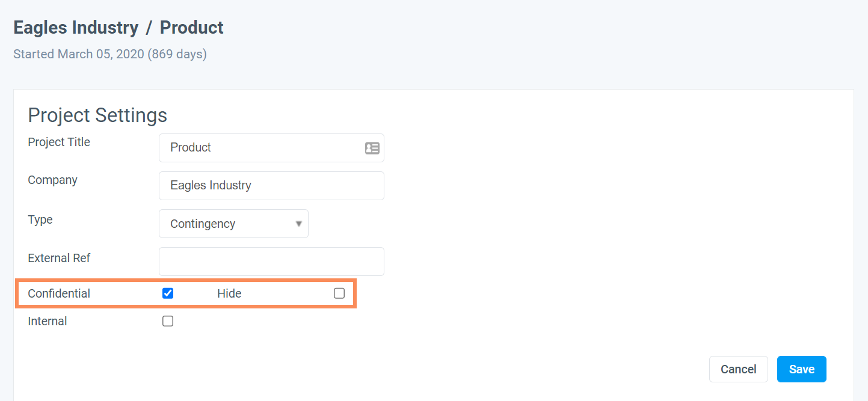This screenshot has width=868, height=401.
Task: Click the Type dropdown arrow
Action: 298,224
